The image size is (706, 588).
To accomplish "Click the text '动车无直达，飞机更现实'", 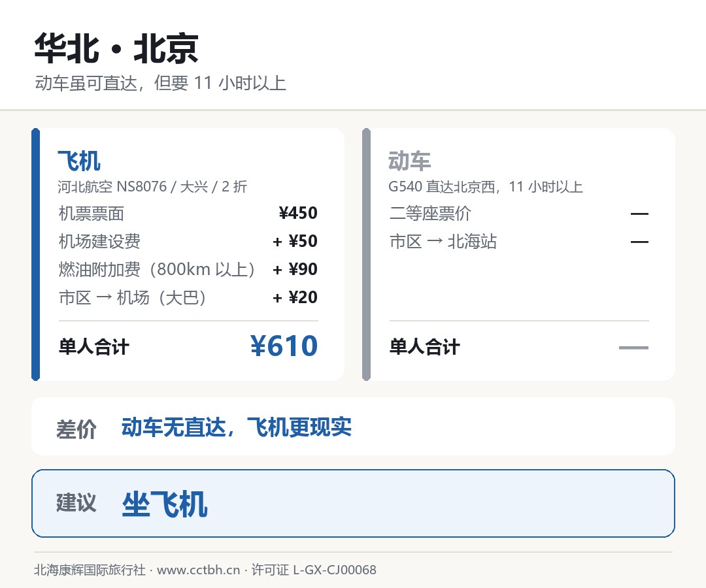I will tap(237, 427).
